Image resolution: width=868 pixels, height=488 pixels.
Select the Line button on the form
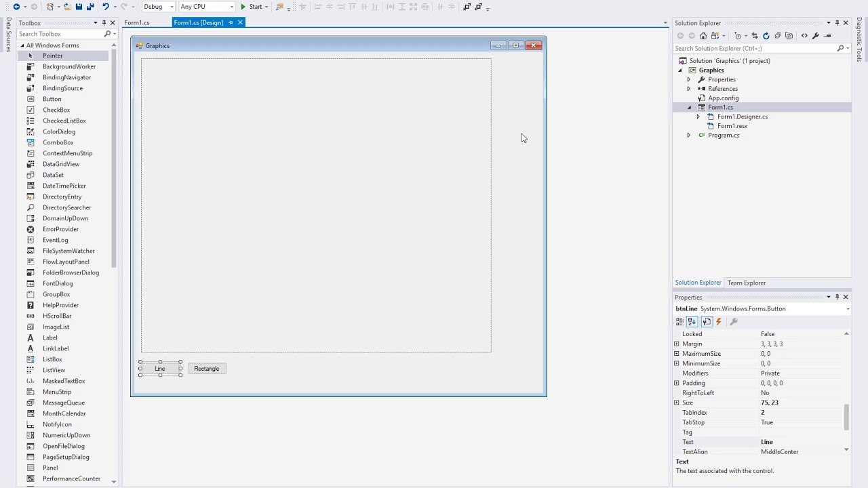(x=160, y=369)
